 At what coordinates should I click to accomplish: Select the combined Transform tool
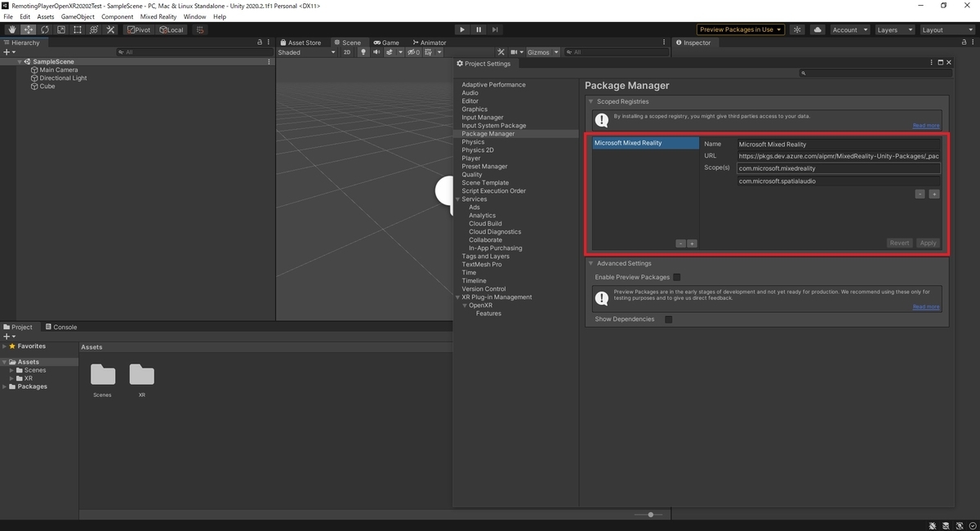pyautogui.click(x=93, y=29)
